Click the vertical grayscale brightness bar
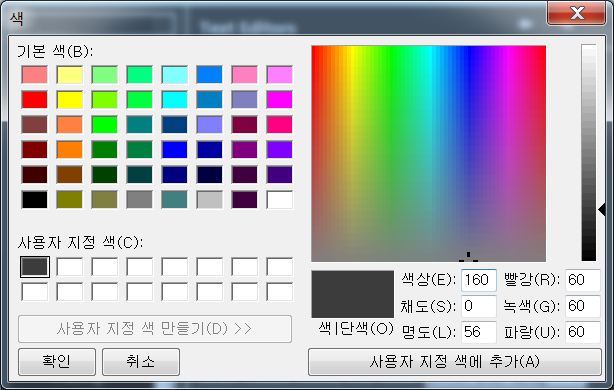This screenshot has width=614, height=390. coord(589,153)
